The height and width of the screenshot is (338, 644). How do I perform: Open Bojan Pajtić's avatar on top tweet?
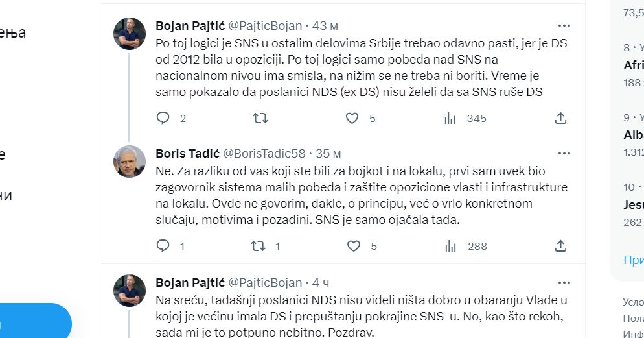pos(130,34)
